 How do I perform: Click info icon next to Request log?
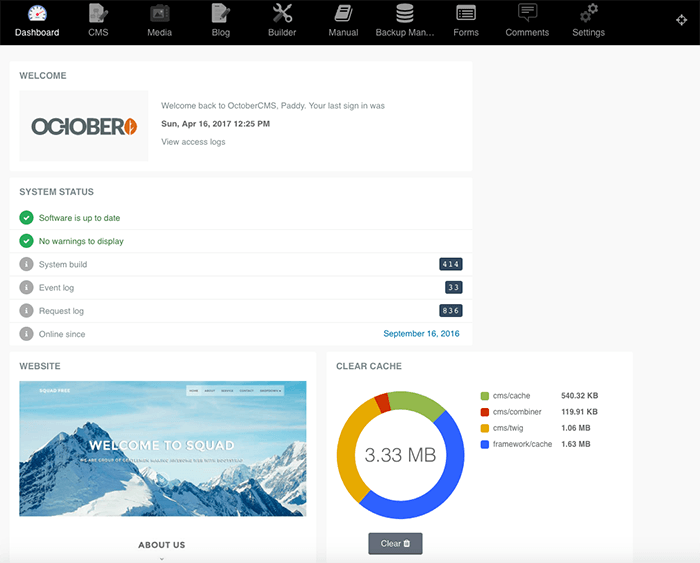26,311
